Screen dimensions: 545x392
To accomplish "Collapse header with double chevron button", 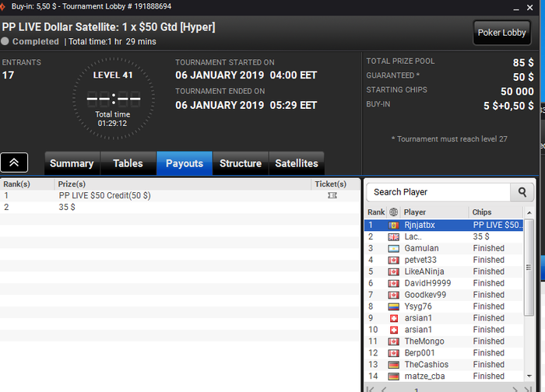I will (x=14, y=163).
